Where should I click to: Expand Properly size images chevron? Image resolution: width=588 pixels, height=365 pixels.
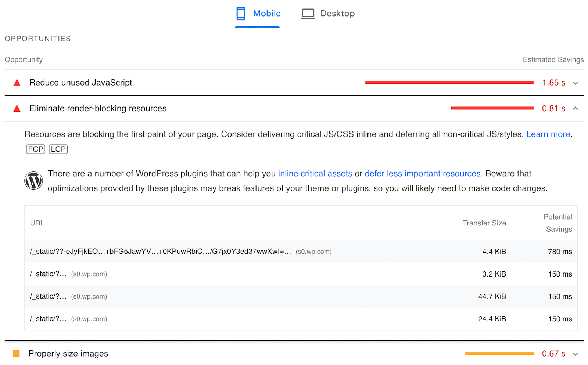576,354
